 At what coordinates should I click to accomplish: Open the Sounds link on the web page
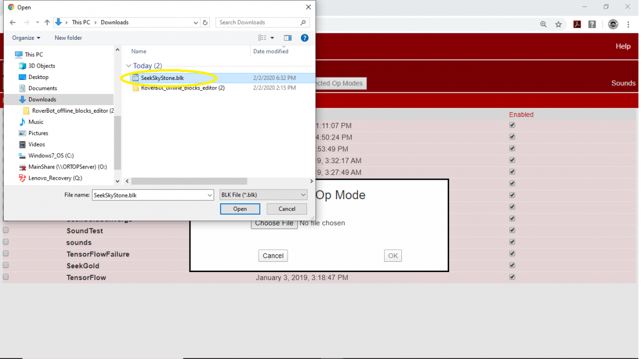pos(623,83)
